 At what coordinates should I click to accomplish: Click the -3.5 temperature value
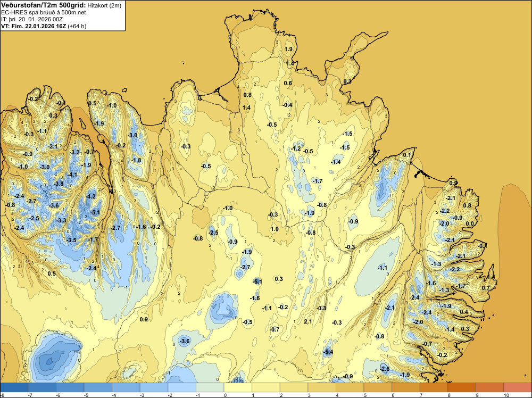coord(71,240)
